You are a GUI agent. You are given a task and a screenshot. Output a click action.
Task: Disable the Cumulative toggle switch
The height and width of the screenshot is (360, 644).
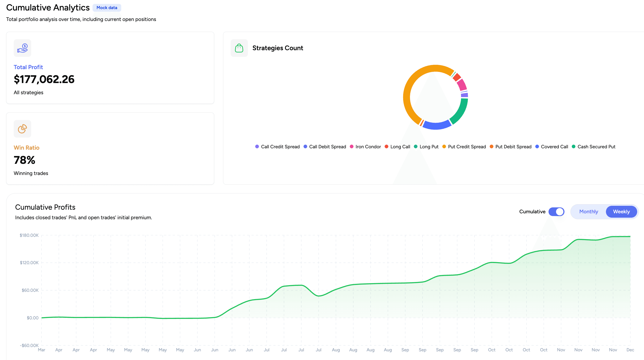tap(556, 211)
